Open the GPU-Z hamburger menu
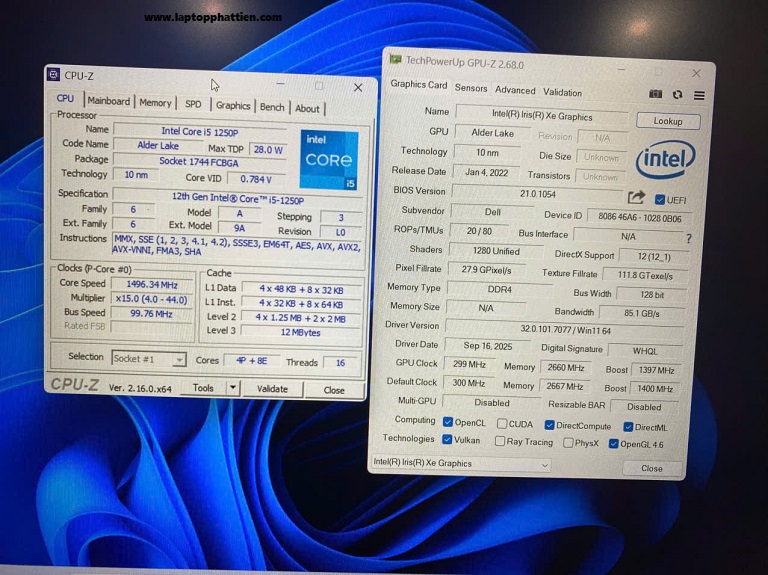This screenshot has height=575, width=768. click(x=699, y=94)
